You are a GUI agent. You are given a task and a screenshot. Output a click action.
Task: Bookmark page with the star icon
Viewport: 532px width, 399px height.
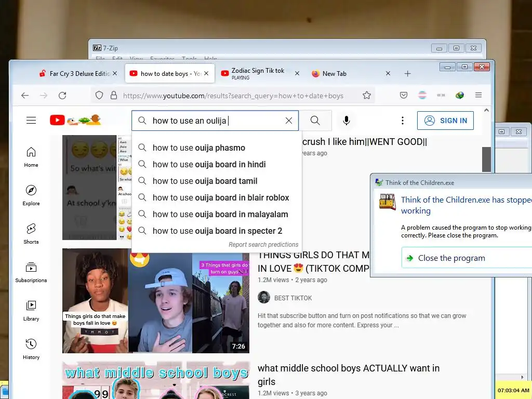[366, 96]
